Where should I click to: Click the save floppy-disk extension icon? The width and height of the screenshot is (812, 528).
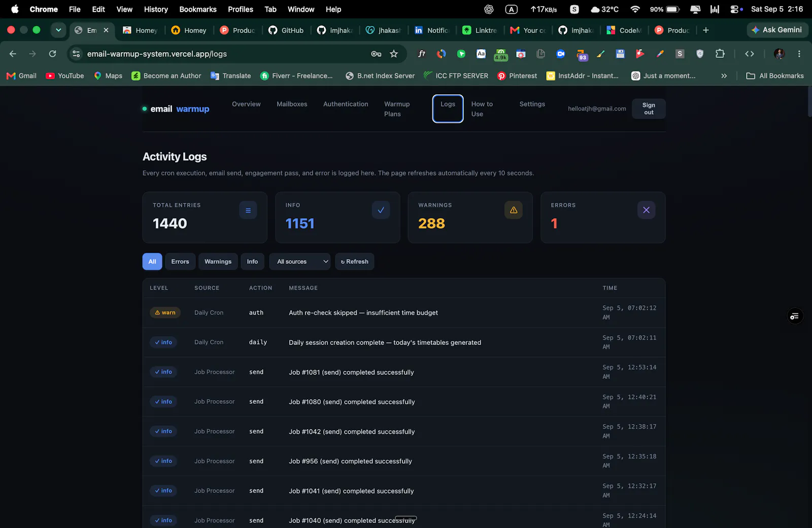point(620,54)
